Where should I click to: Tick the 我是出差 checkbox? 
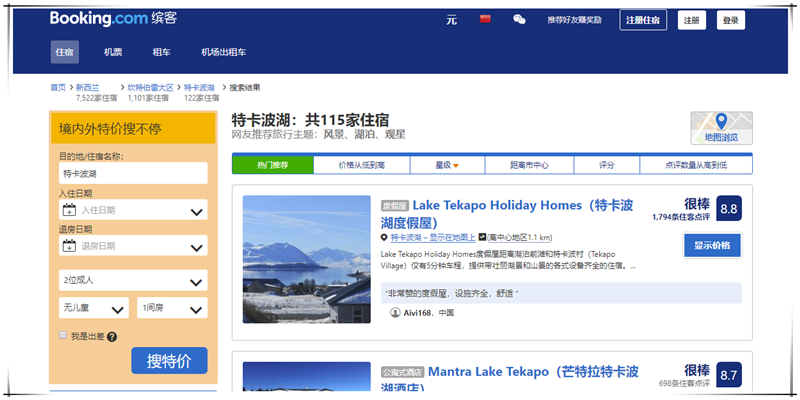tap(63, 335)
